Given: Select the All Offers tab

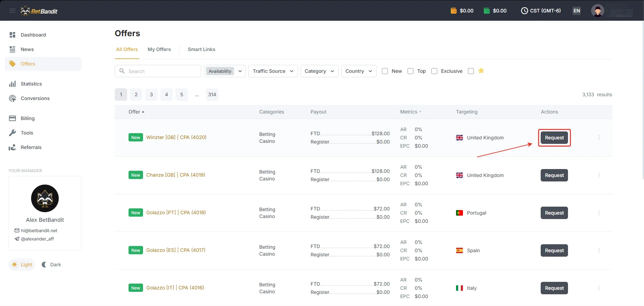Looking at the screenshot, I should 127,49.
